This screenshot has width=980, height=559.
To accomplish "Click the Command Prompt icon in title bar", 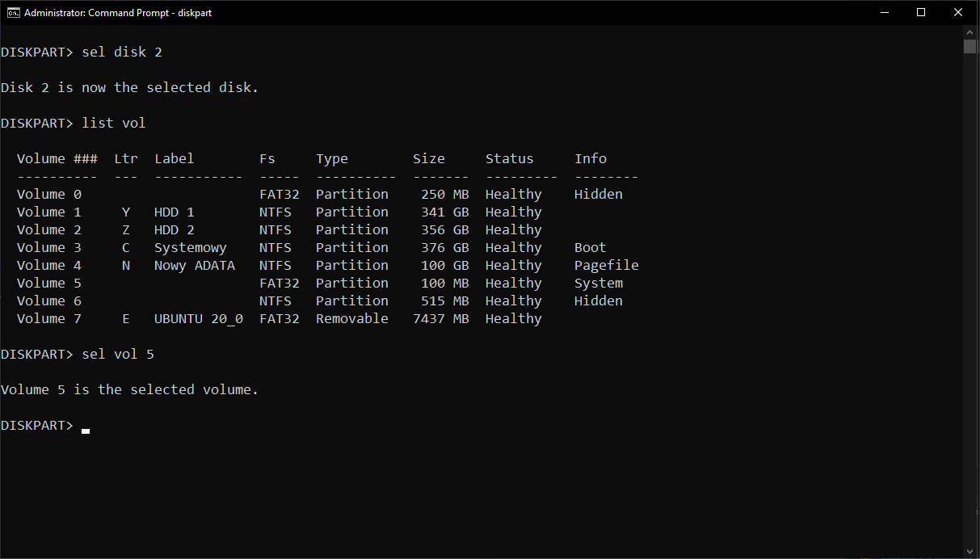I will pos(11,12).
